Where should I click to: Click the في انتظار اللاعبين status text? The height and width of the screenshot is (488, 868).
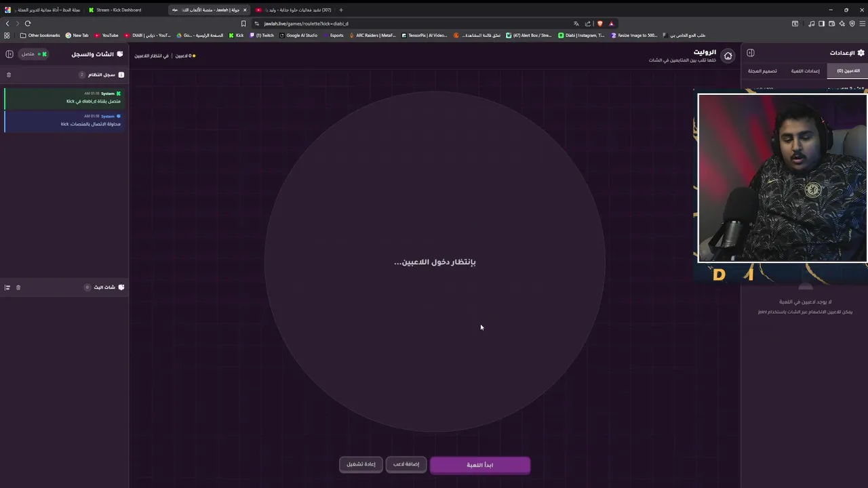(152, 56)
